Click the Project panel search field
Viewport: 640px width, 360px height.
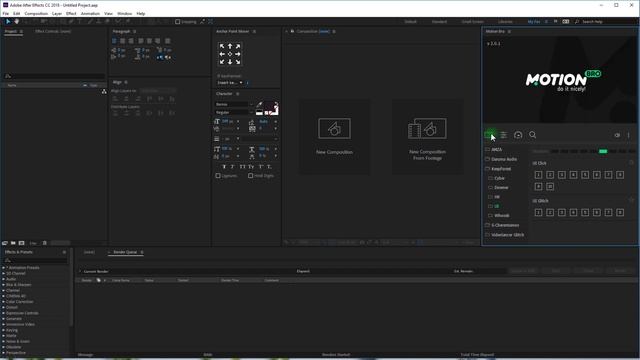(55, 76)
